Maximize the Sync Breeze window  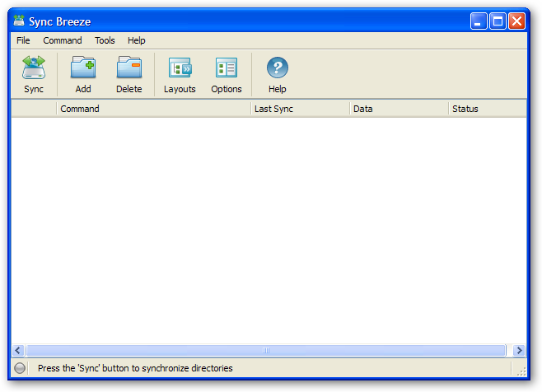(x=498, y=21)
